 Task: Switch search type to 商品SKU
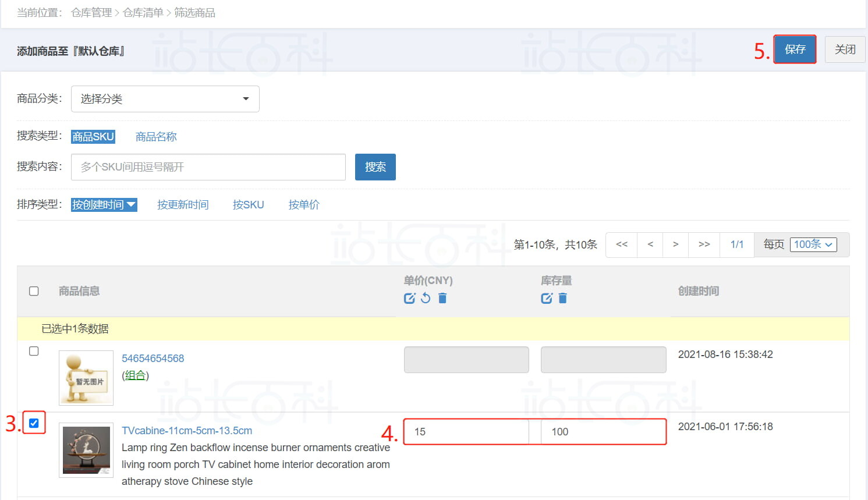tap(93, 137)
